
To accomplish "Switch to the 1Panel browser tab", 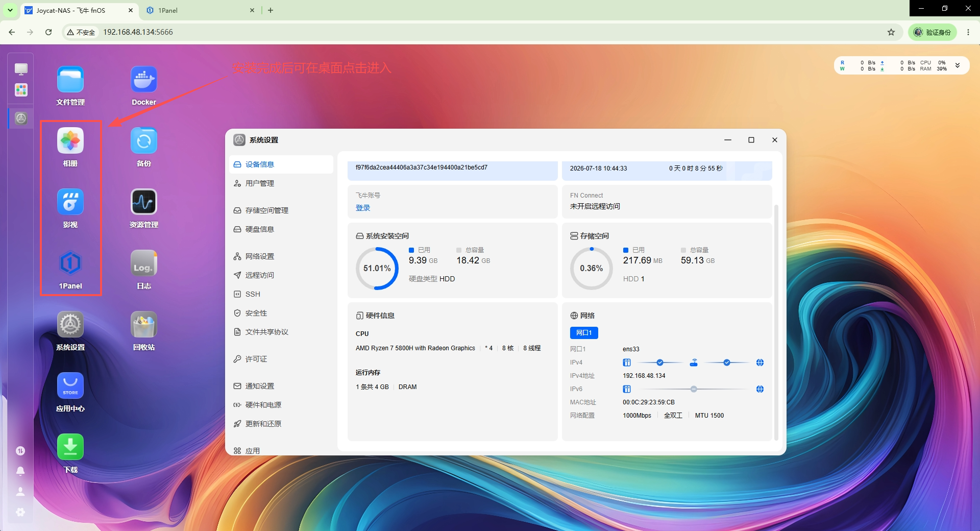I will click(200, 10).
